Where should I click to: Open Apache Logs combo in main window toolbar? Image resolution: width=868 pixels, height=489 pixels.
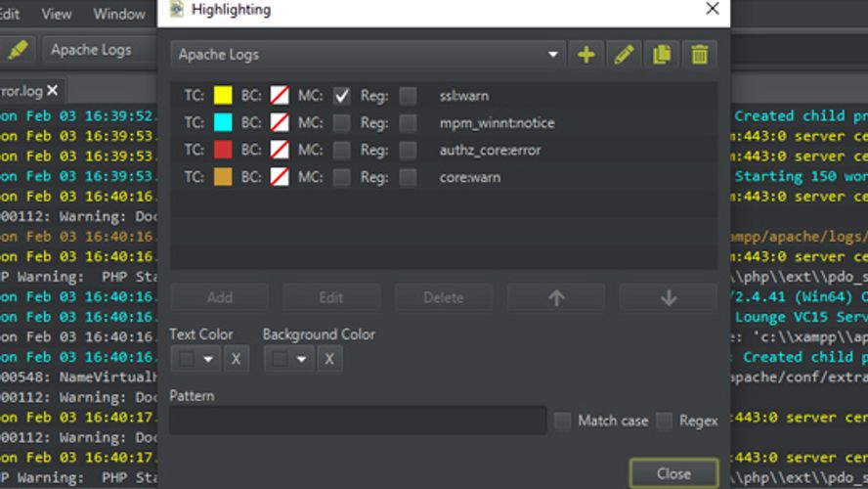point(100,50)
